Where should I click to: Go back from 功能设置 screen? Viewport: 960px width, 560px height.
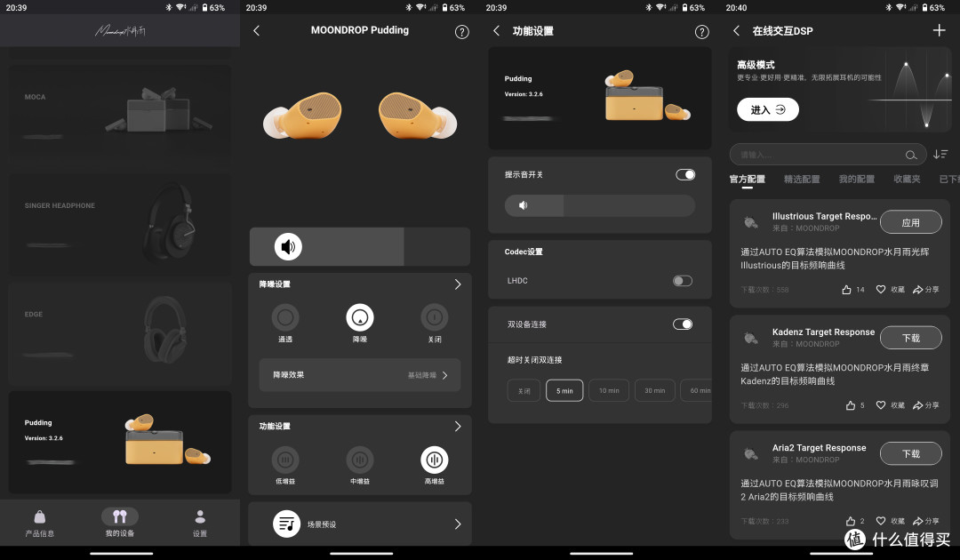pyautogui.click(x=497, y=30)
